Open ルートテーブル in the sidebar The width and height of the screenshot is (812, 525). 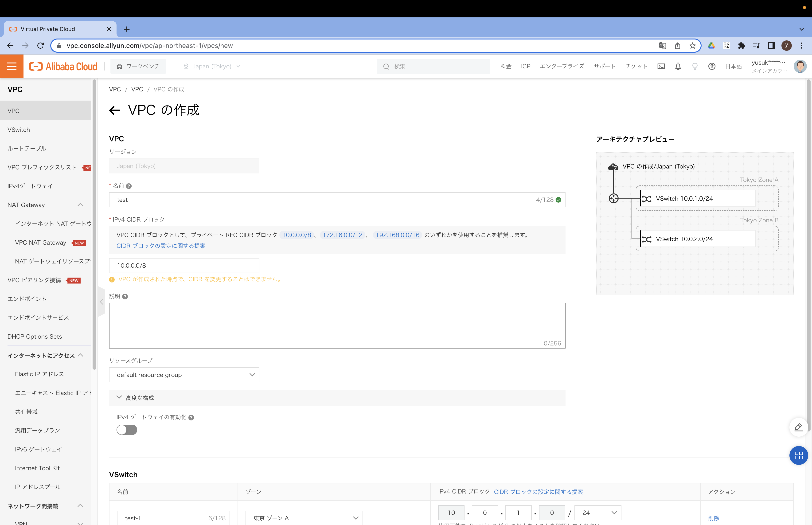[x=27, y=148]
